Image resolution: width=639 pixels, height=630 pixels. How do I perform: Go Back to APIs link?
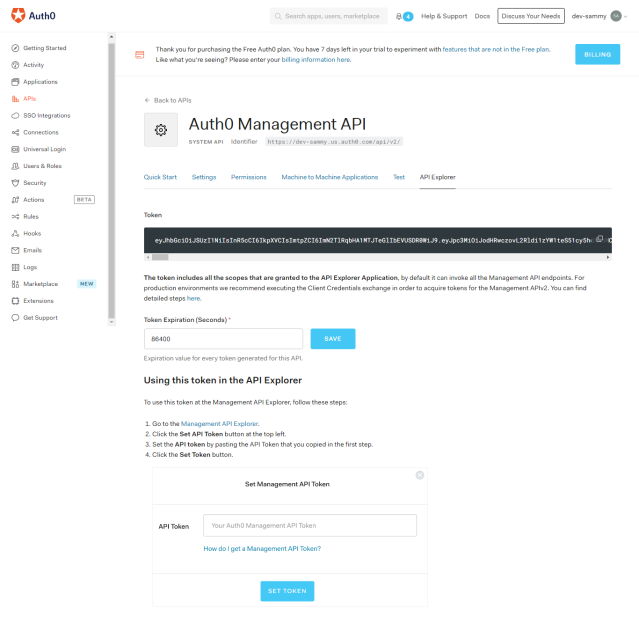coord(168,100)
